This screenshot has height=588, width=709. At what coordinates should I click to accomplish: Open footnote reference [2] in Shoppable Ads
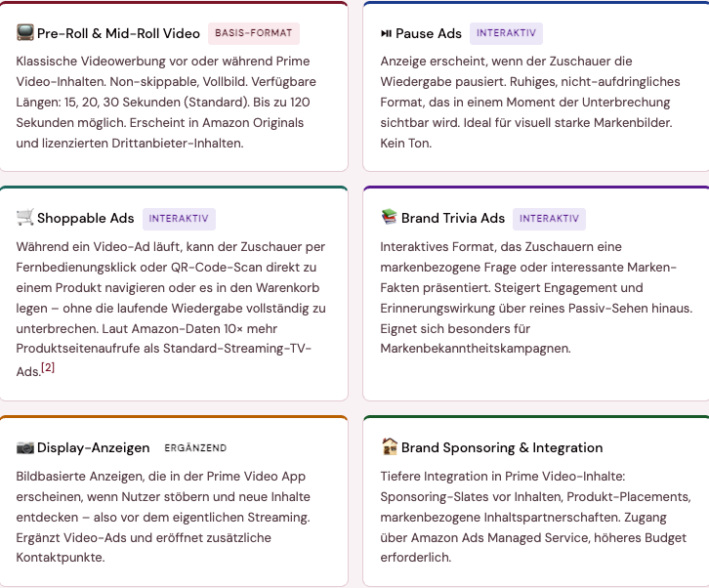pos(48,367)
